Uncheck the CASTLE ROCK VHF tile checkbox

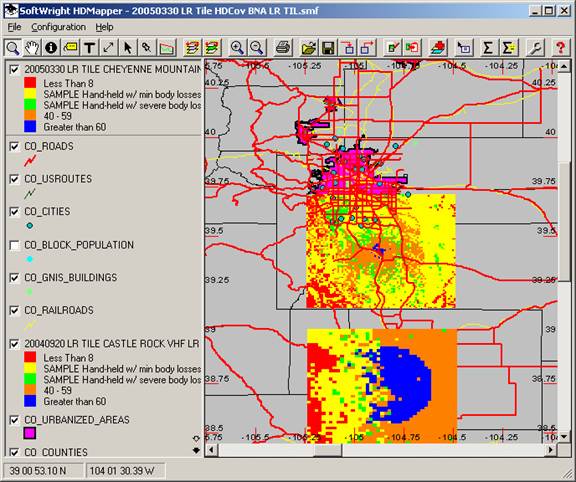pos(14,344)
